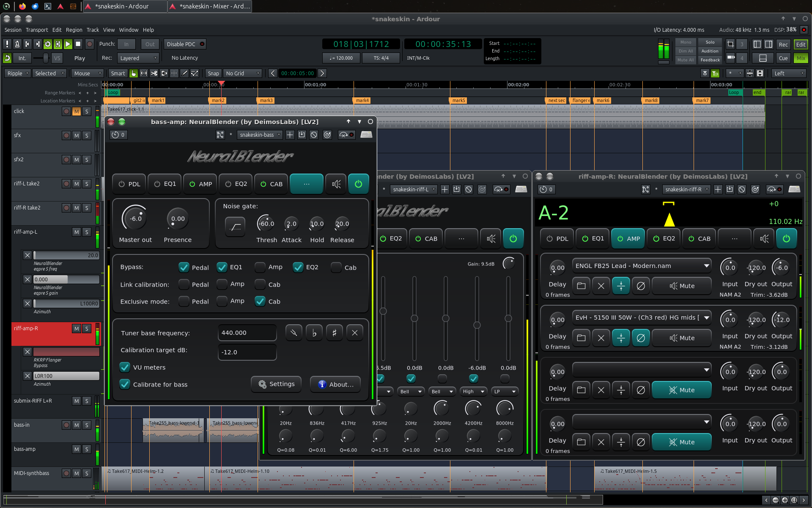This screenshot has width=812, height=508.
Task: Mute the click track
Action: [x=77, y=111]
